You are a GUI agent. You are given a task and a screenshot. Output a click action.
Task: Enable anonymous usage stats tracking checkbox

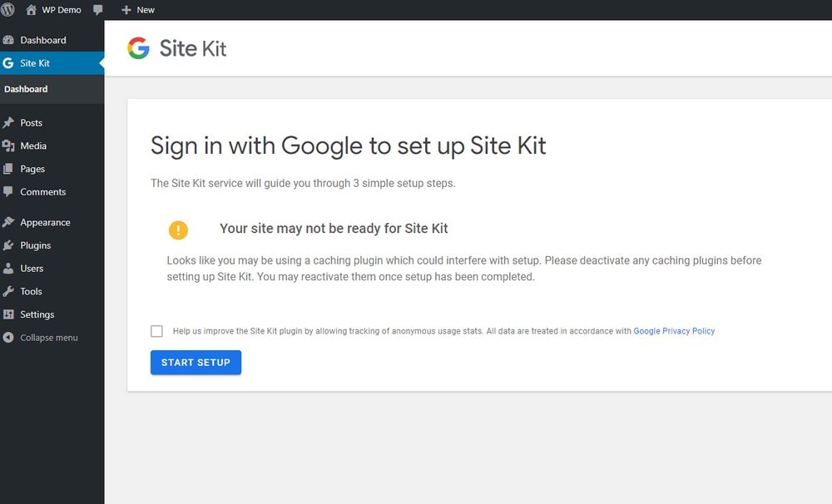coord(156,331)
